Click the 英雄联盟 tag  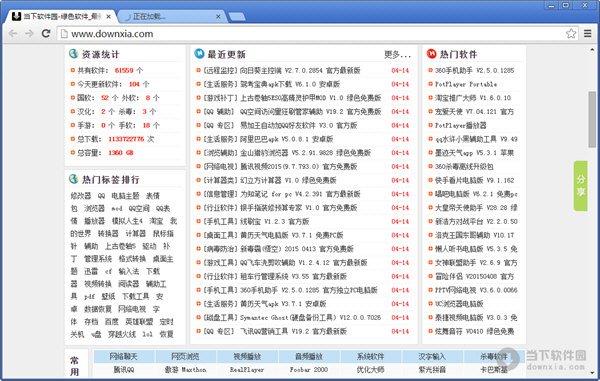139,322
